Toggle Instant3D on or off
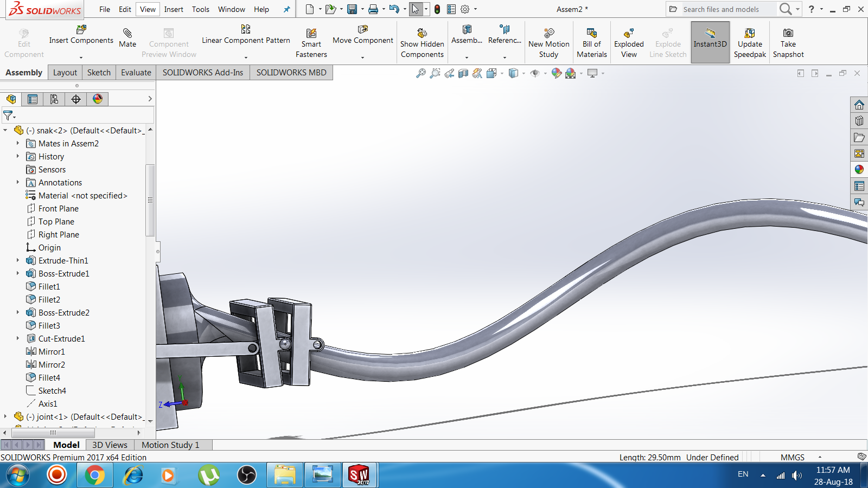 click(710, 41)
